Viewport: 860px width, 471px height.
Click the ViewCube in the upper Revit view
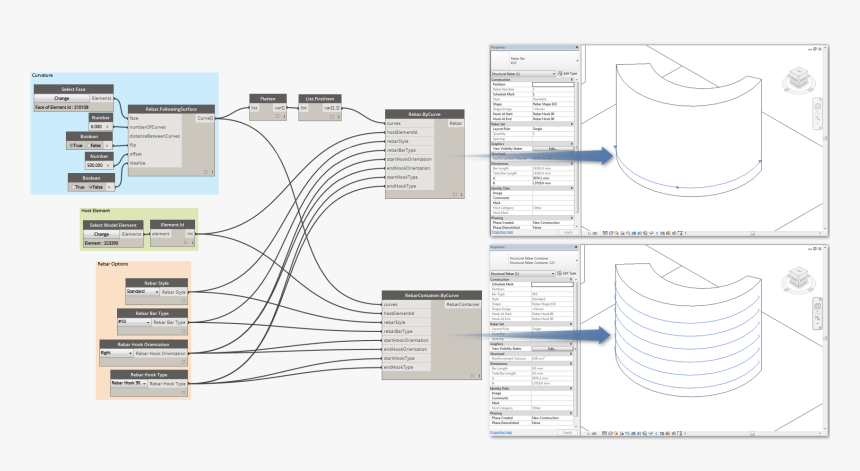click(x=798, y=77)
